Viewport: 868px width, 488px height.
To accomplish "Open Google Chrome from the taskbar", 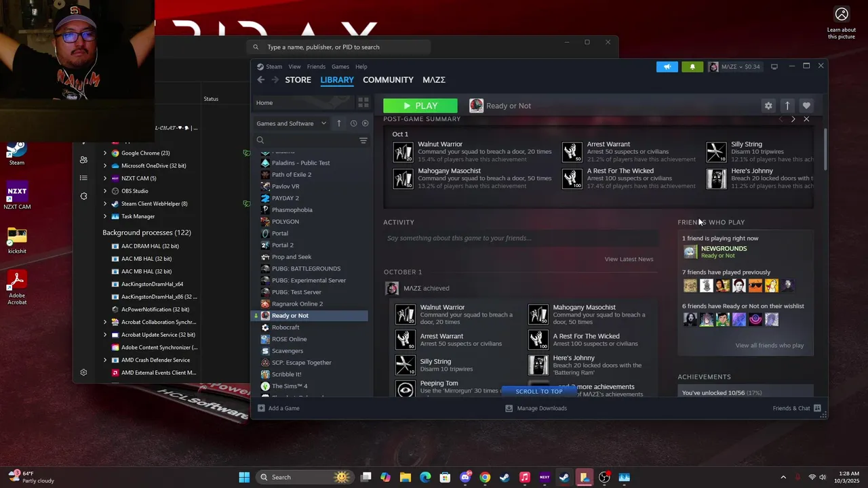I will click(485, 477).
